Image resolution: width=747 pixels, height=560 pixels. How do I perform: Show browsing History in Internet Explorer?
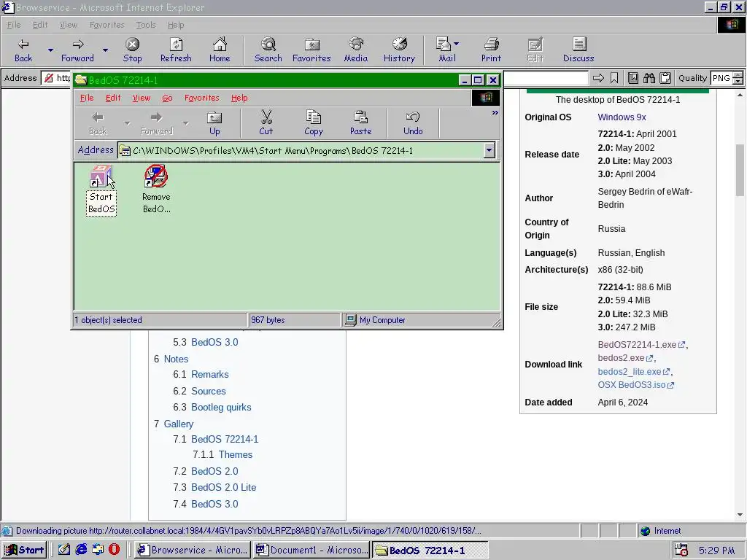pos(399,50)
